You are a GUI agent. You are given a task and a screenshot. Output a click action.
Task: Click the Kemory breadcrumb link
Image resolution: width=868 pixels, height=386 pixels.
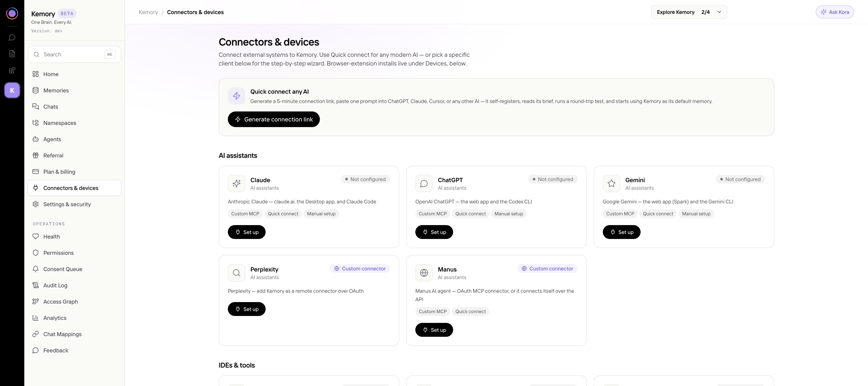pos(148,12)
